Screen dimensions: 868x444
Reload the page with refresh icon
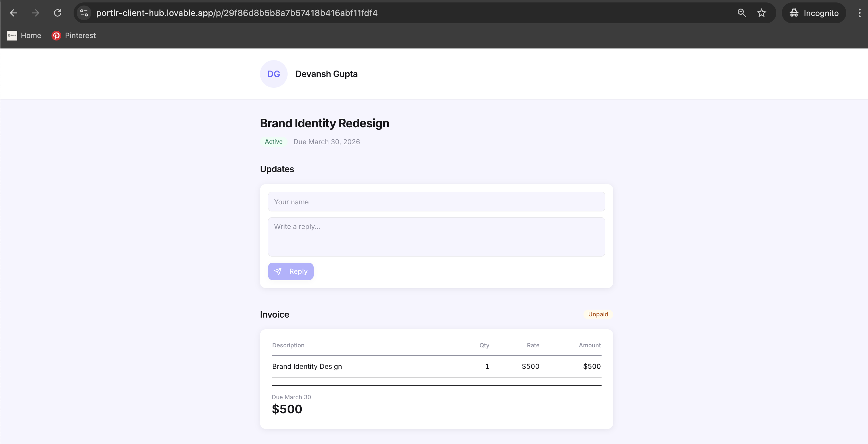(58, 13)
